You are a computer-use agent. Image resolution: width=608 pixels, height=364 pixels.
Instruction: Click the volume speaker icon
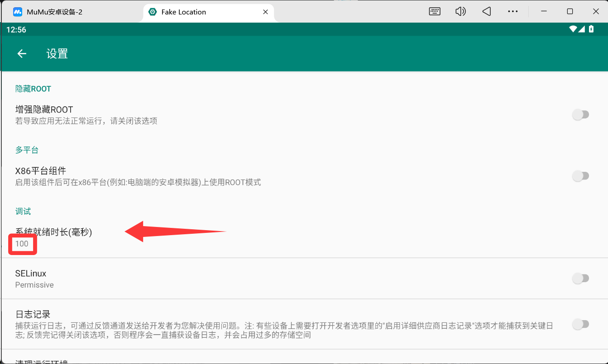[x=460, y=12]
